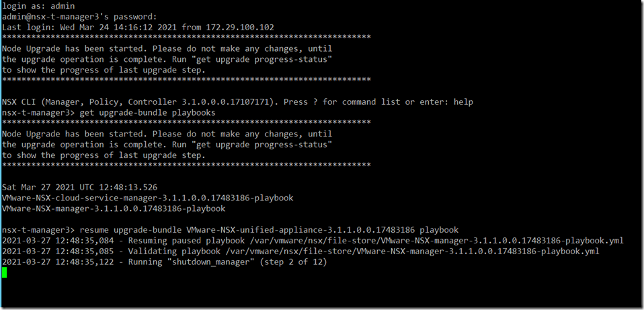This screenshot has width=644, height=310.
Task: Click the 'login as: admin' line
Action: [x=38, y=6]
